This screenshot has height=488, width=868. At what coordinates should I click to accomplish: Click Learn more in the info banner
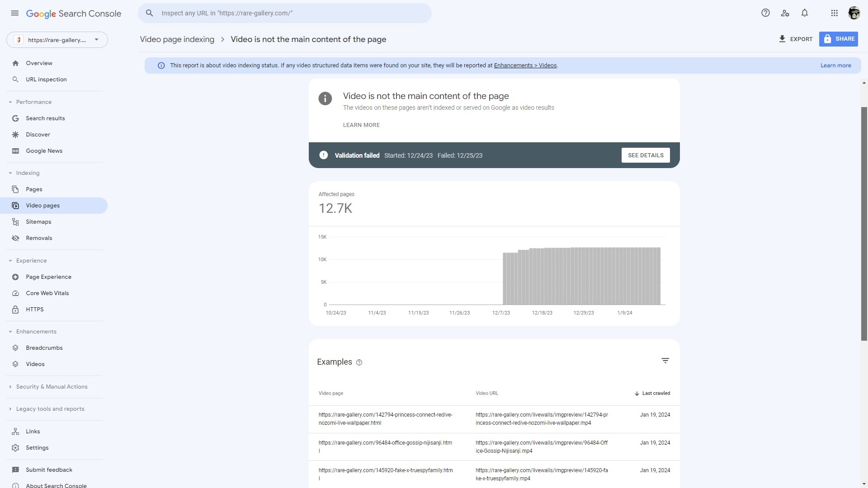pos(835,66)
